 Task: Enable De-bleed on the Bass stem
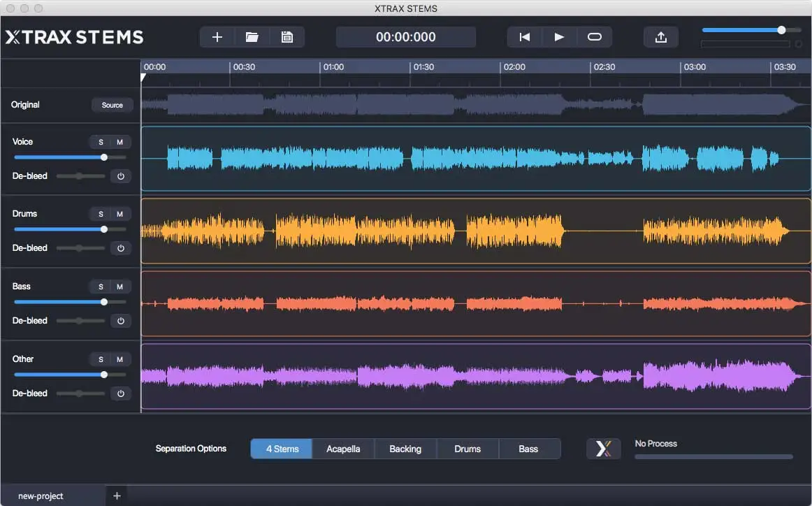click(x=120, y=321)
